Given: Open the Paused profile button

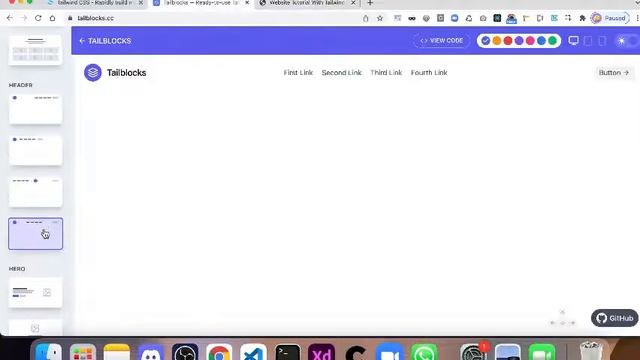Looking at the screenshot, I should (x=610, y=18).
